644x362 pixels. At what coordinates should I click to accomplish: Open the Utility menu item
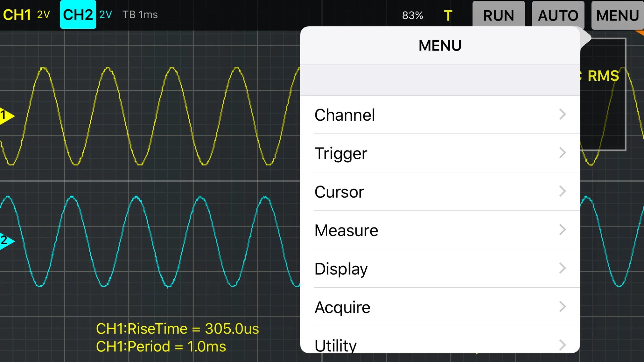(x=336, y=344)
